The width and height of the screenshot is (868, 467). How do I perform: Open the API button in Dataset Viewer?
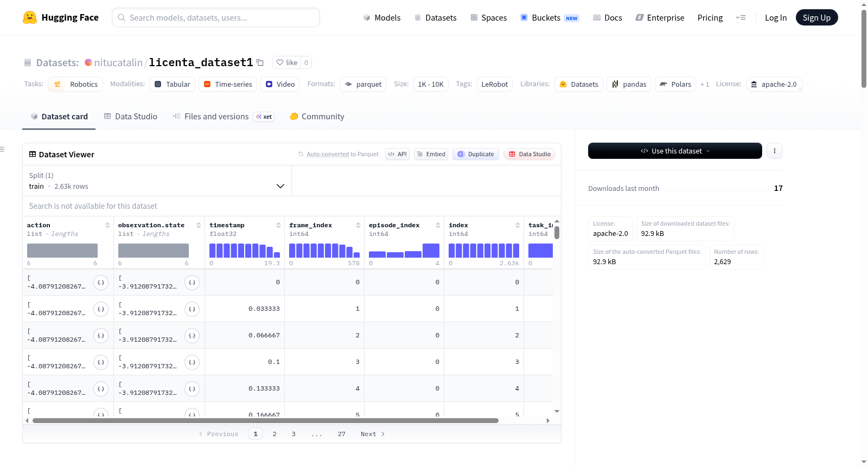tap(397, 154)
